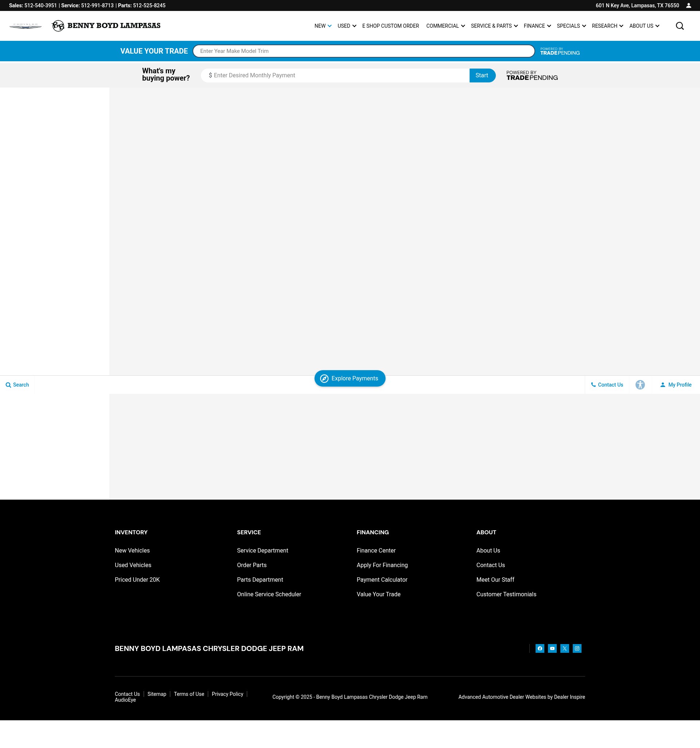Viewport: 700px width, 748px height.
Task: Open Contact Us link beside Sitemap
Action: click(x=127, y=694)
